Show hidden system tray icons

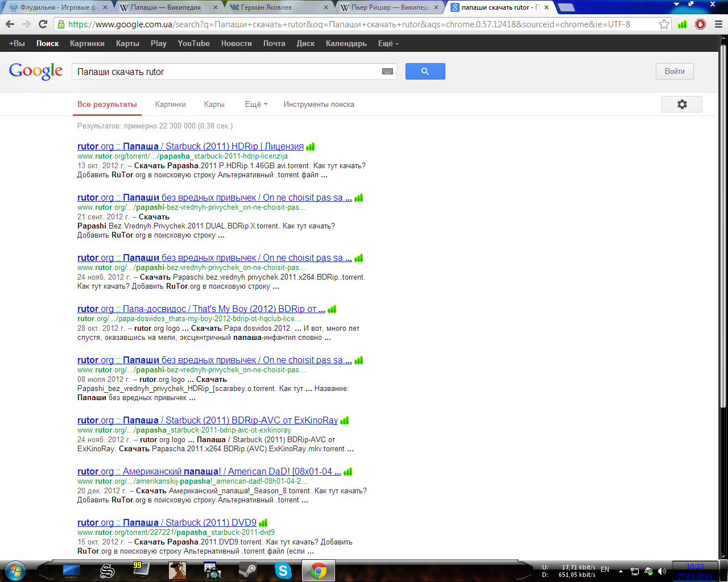(621, 571)
